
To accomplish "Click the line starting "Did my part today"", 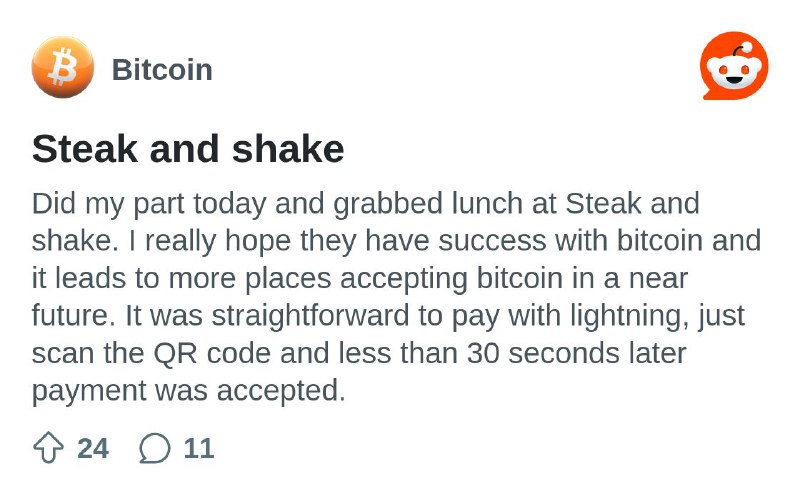I will 365,204.
